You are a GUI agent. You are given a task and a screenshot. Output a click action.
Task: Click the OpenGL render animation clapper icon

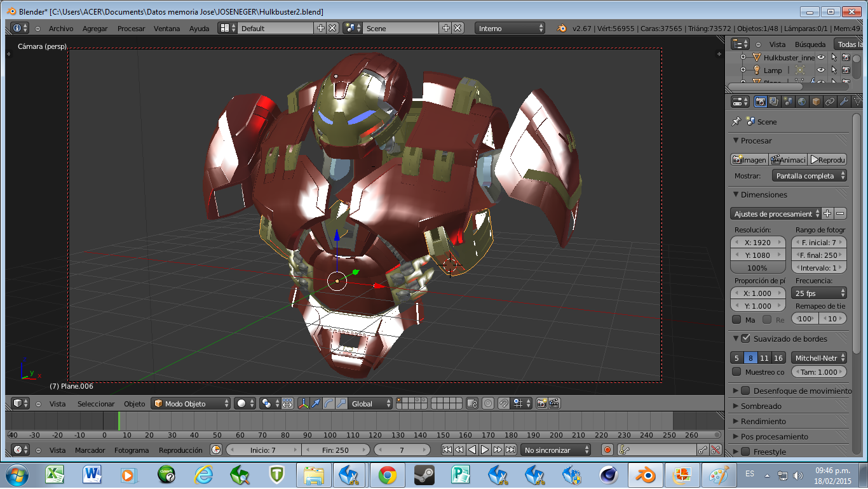[554, 403]
